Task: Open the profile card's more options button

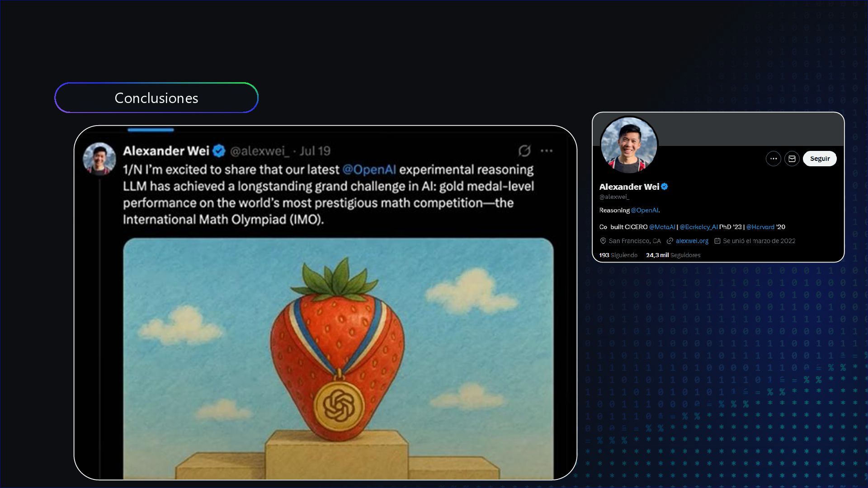Action: click(x=774, y=159)
